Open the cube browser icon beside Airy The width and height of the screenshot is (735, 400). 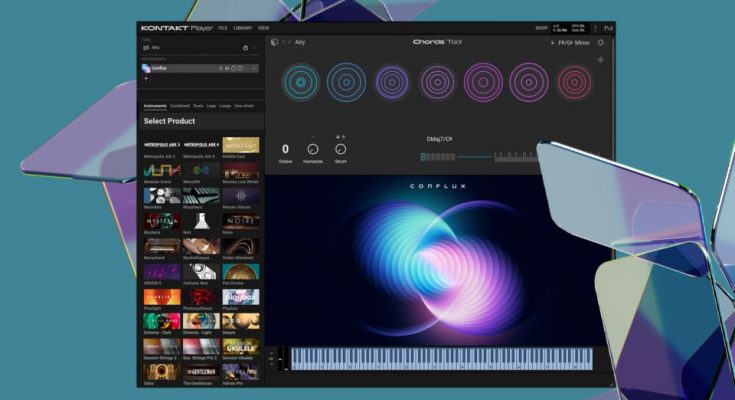(274, 42)
